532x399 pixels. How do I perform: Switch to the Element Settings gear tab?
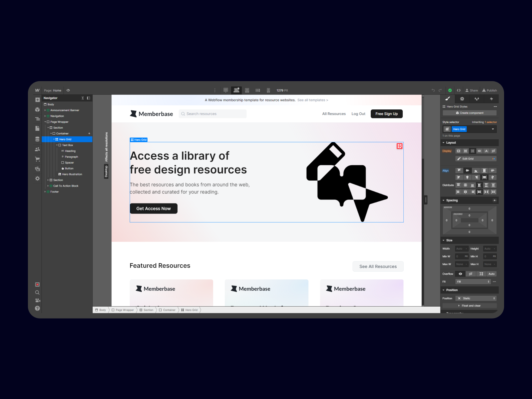click(x=462, y=99)
